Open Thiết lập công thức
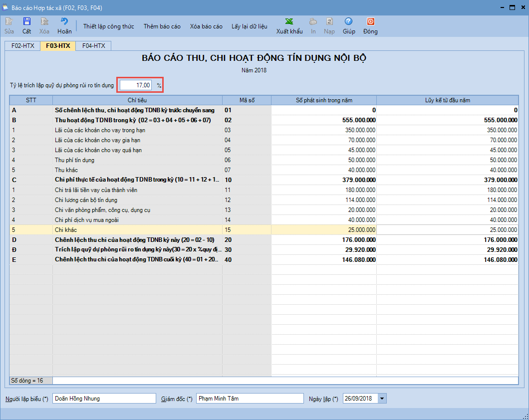 tap(109, 26)
